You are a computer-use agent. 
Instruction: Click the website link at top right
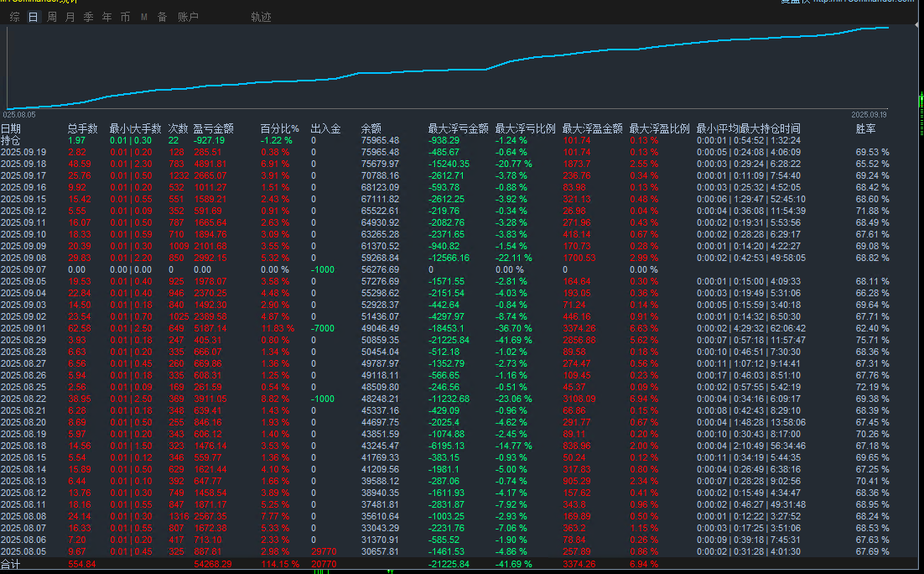862,2
